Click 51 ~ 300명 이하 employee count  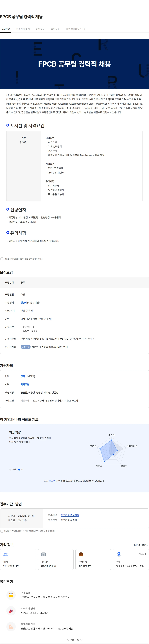coord(11,566)
